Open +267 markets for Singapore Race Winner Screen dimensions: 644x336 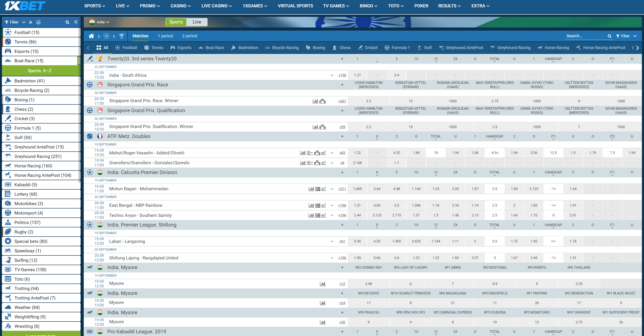[342, 101]
